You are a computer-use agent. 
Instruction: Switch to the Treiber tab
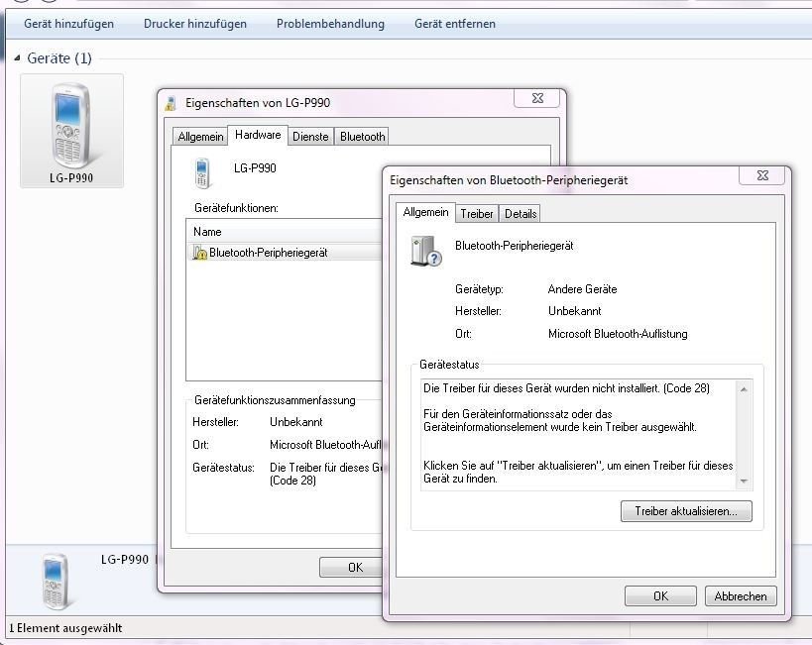tap(477, 214)
